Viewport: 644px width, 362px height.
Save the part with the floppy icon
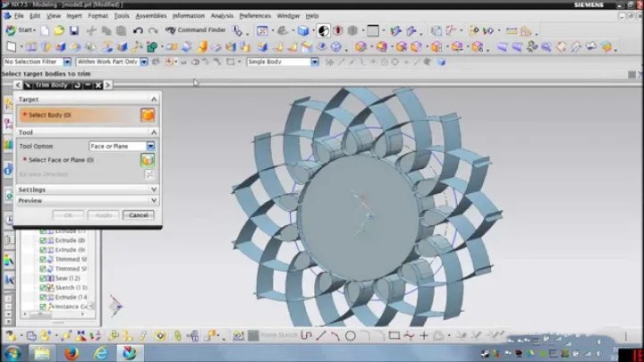tap(74, 30)
